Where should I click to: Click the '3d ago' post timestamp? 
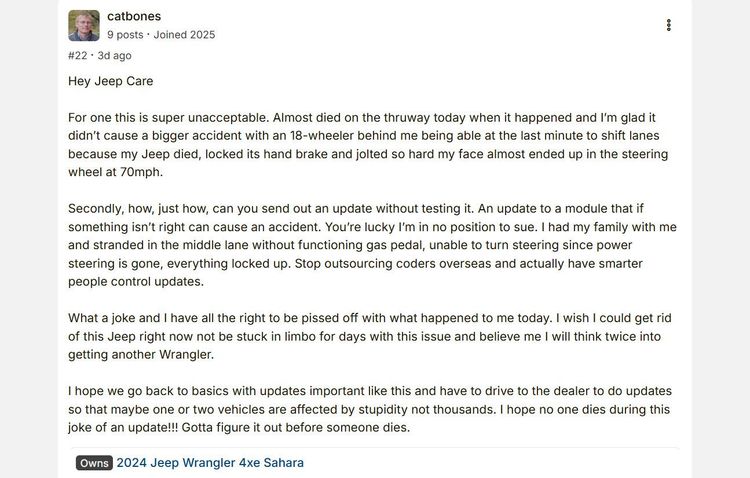[114, 56]
